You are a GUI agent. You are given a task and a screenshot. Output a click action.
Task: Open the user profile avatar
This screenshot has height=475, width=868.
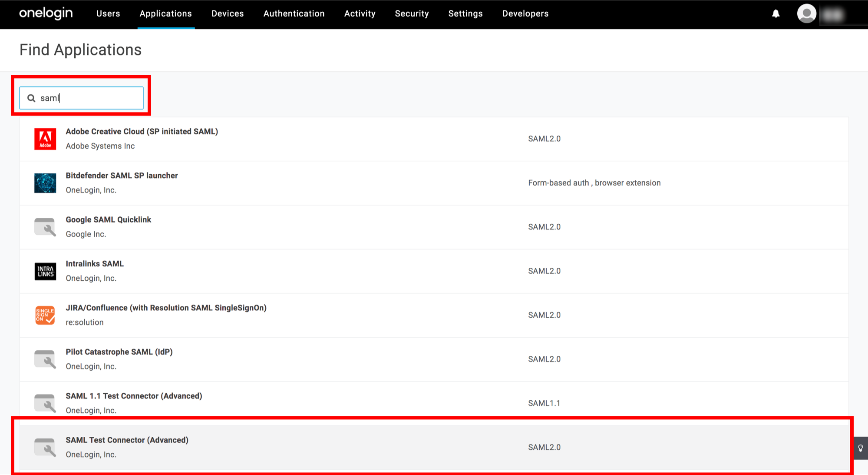point(806,13)
